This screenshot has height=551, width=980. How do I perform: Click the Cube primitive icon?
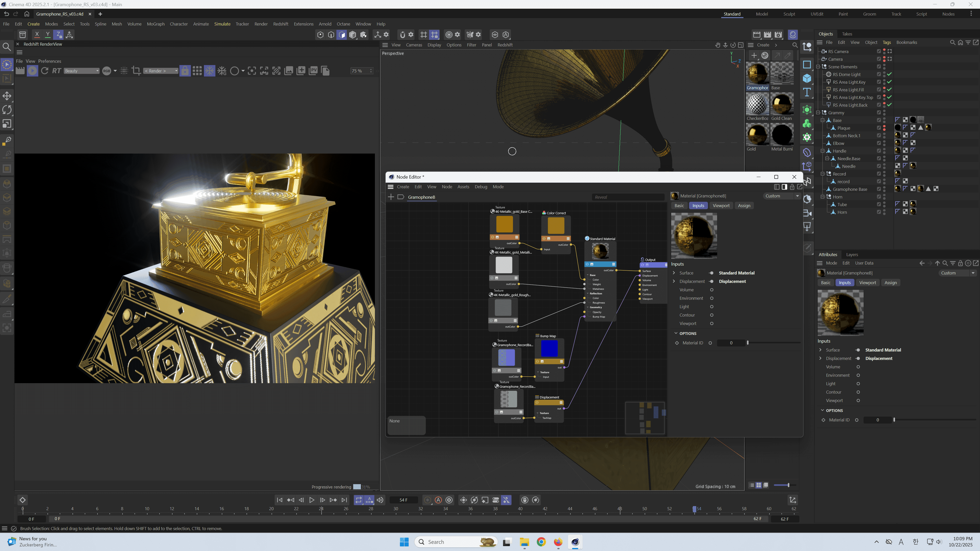pyautogui.click(x=807, y=78)
